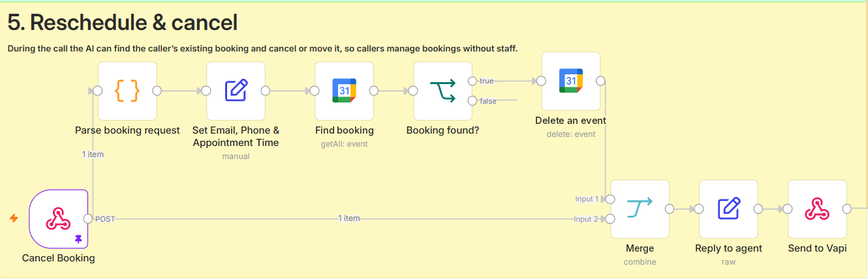The height and width of the screenshot is (279, 868).
Task: Click the false output of Booking found?
Action: (x=473, y=100)
